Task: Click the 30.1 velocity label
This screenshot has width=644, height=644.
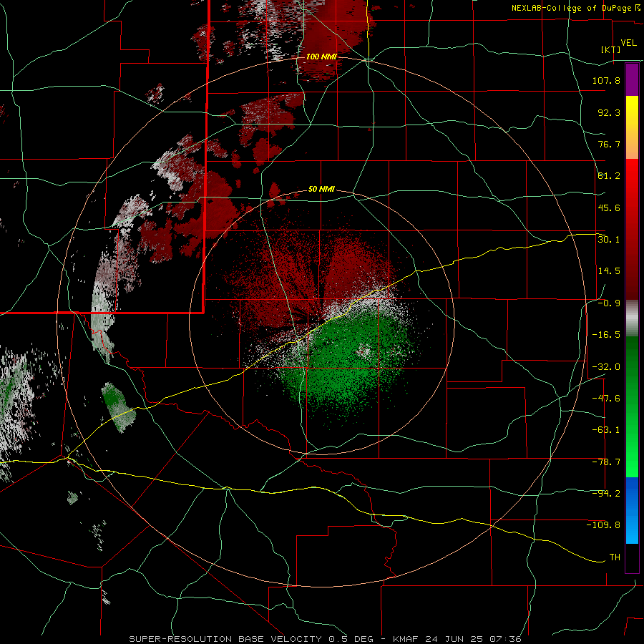Action: 609,239
